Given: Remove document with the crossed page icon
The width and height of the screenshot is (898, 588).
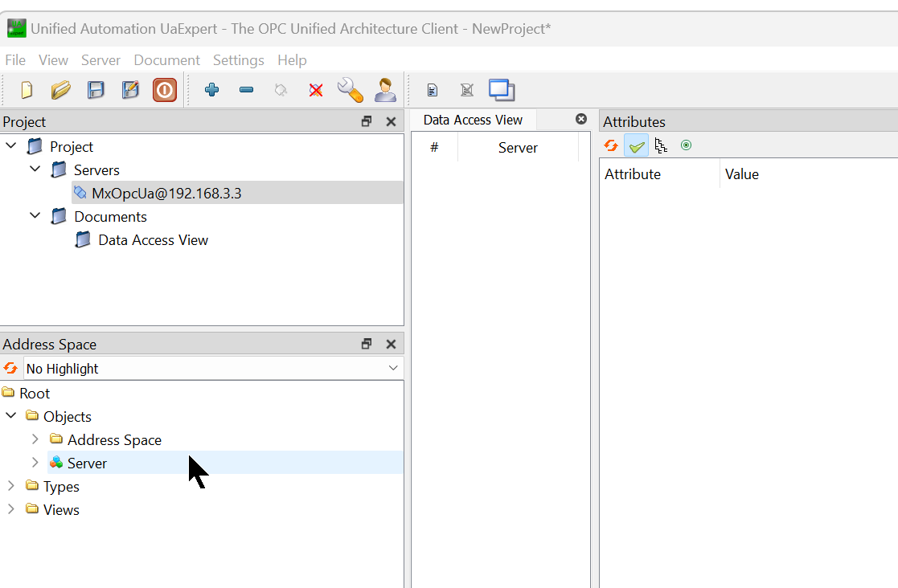Looking at the screenshot, I should pyautogui.click(x=467, y=90).
